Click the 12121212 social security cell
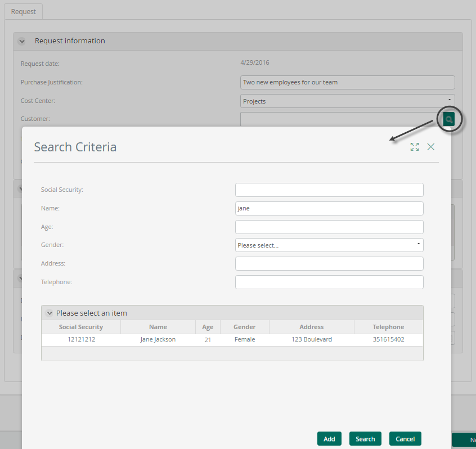The width and height of the screenshot is (476, 449). click(82, 339)
